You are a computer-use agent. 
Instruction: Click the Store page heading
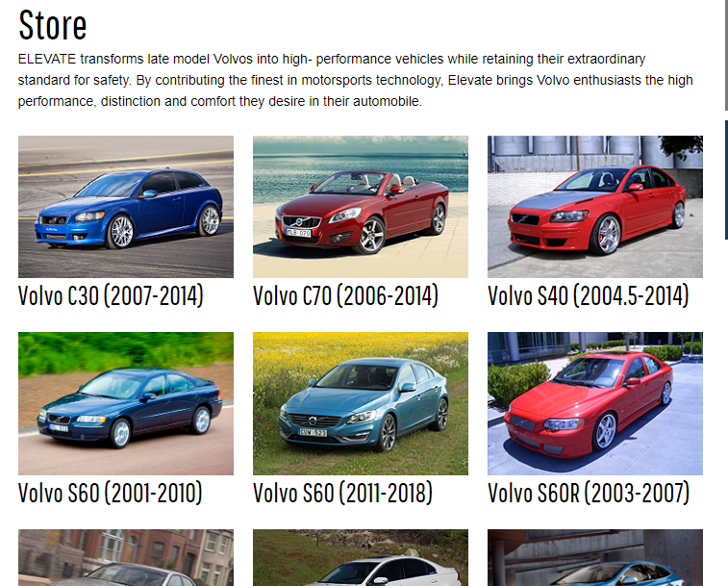[53, 25]
